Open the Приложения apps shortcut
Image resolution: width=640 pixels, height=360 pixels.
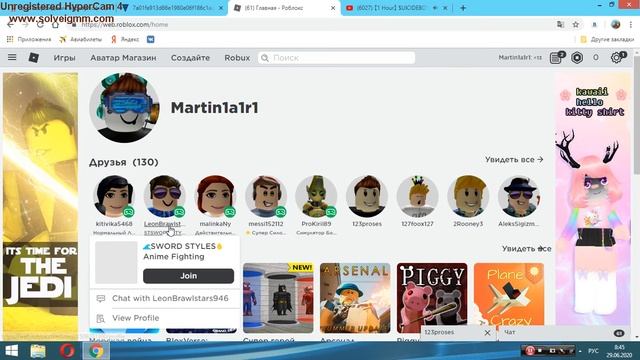pos(29,39)
